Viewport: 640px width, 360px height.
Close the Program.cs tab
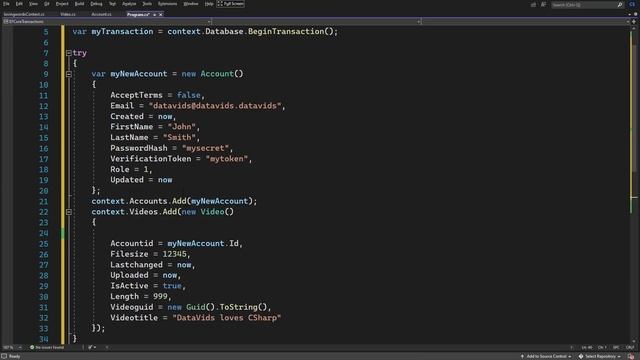161,15
